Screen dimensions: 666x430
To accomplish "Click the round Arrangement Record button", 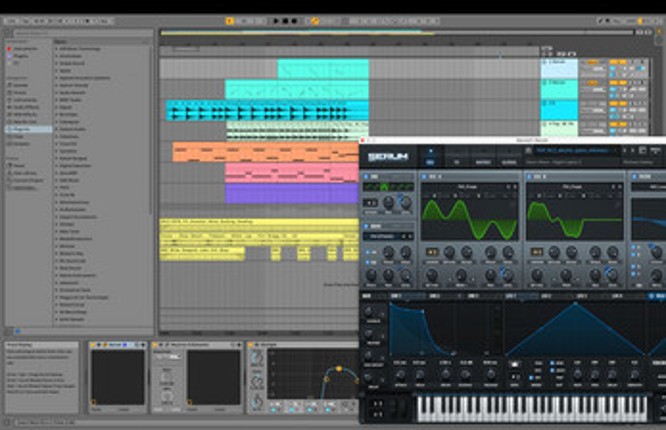I will pos(294,20).
